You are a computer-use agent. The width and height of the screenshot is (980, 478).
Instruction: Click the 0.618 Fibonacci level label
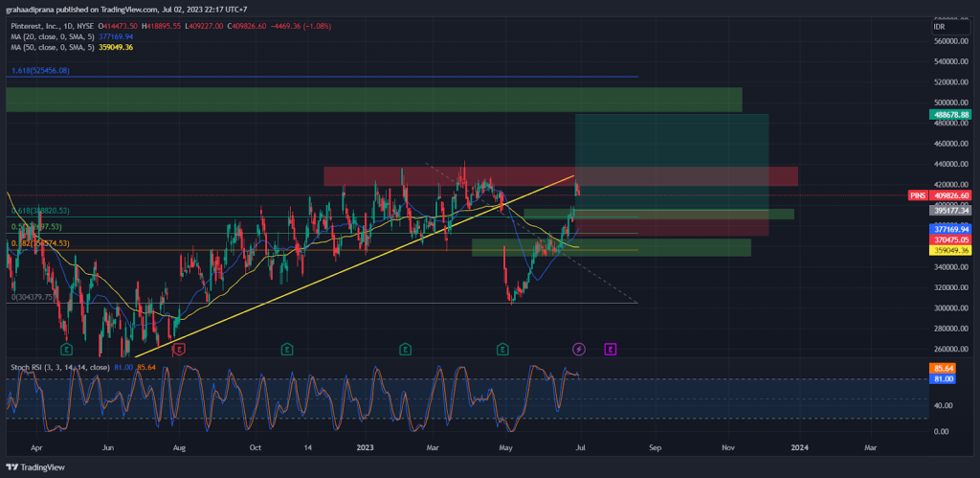pyautogui.click(x=40, y=211)
